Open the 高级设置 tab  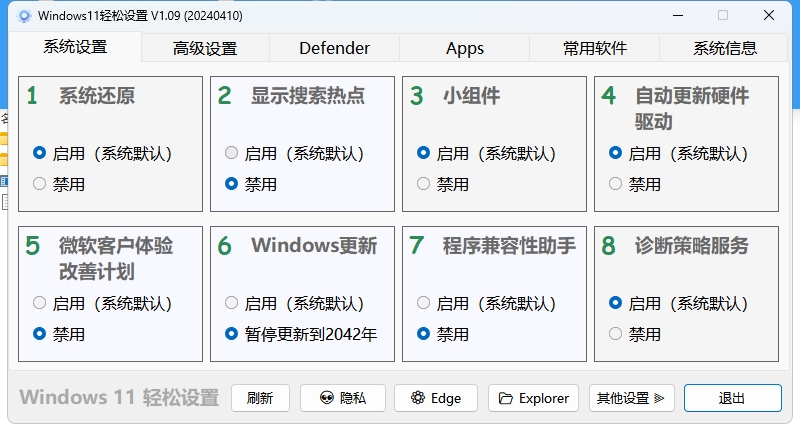click(205, 48)
